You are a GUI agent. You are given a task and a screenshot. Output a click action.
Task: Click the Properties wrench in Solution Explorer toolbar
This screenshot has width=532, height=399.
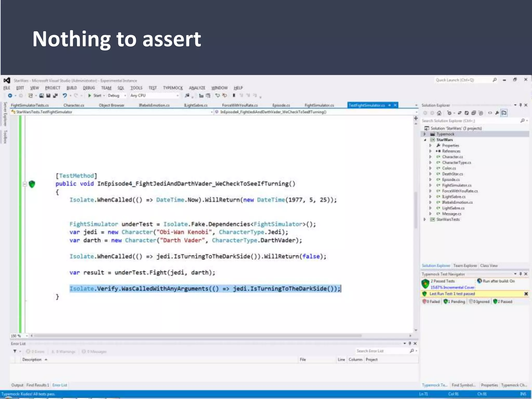tap(497, 113)
